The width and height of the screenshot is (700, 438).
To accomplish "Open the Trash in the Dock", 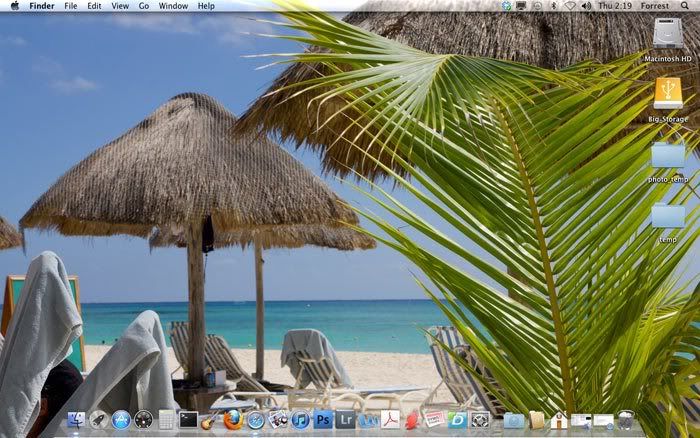I will point(626,420).
